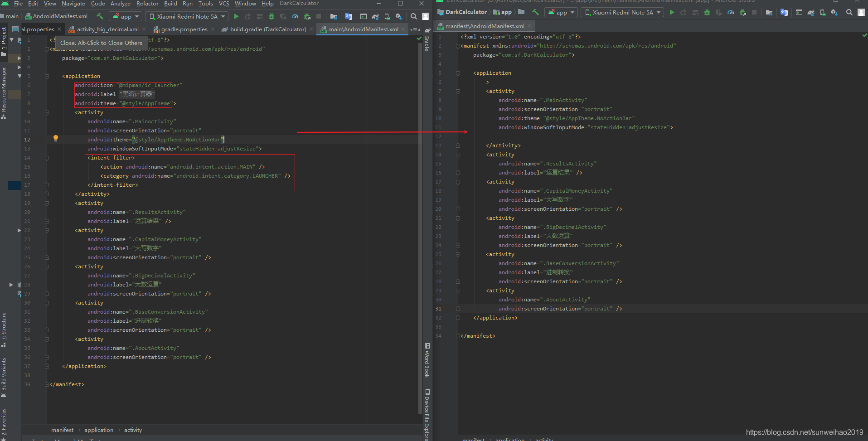Image resolution: width=868 pixels, height=441 pixels.
Task: Click the user avatar icon in left window
Action: click(426, 16)
